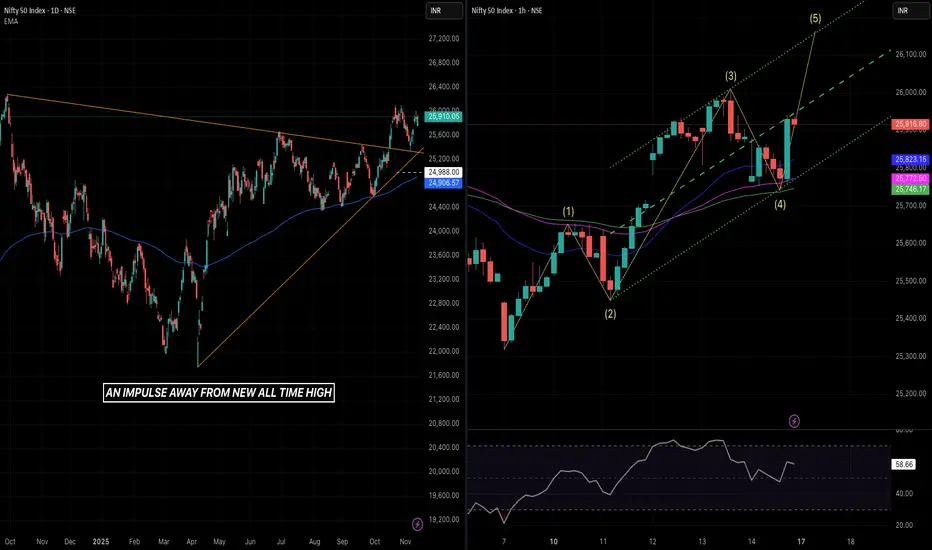Image resolution: width=932 pixels, height=550 pixels.
Task: Click the 25,910.05 current price label
Action: pos(444,117)
